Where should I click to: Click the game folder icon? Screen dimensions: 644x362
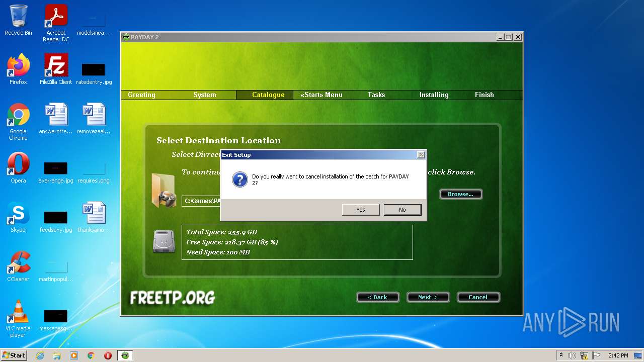[x=164, y=190]
